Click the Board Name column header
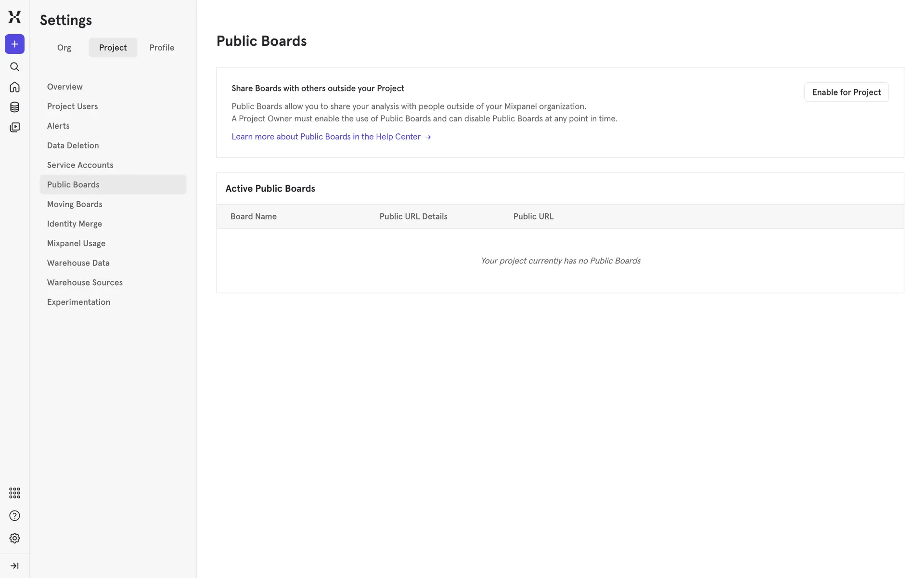 (x=253, y=217)
